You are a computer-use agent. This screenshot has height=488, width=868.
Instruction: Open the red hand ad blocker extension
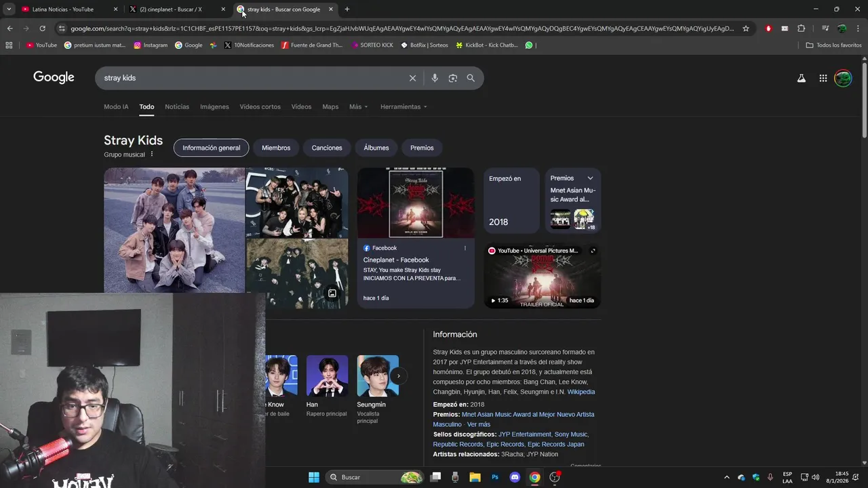[x=768, y=28]
